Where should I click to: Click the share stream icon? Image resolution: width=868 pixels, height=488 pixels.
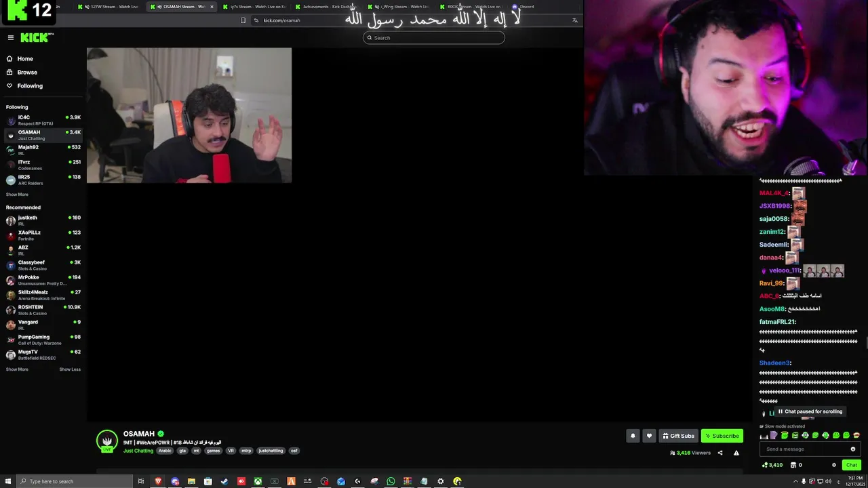(720, 453)
